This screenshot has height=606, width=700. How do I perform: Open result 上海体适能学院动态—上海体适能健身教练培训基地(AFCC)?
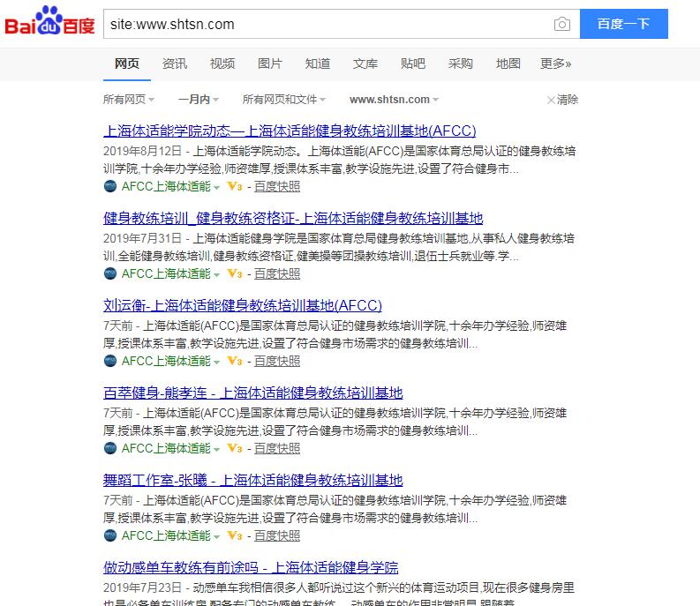pos(290,131)
